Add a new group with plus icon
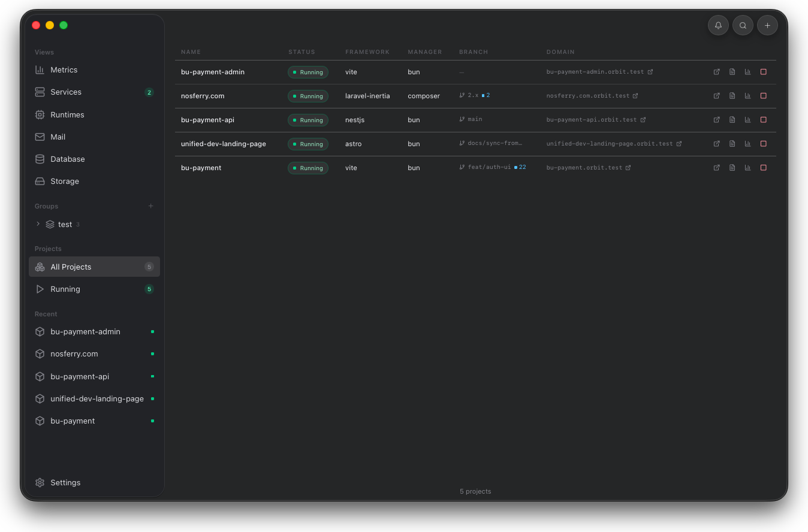808x532 pixels. click(150, 206)
